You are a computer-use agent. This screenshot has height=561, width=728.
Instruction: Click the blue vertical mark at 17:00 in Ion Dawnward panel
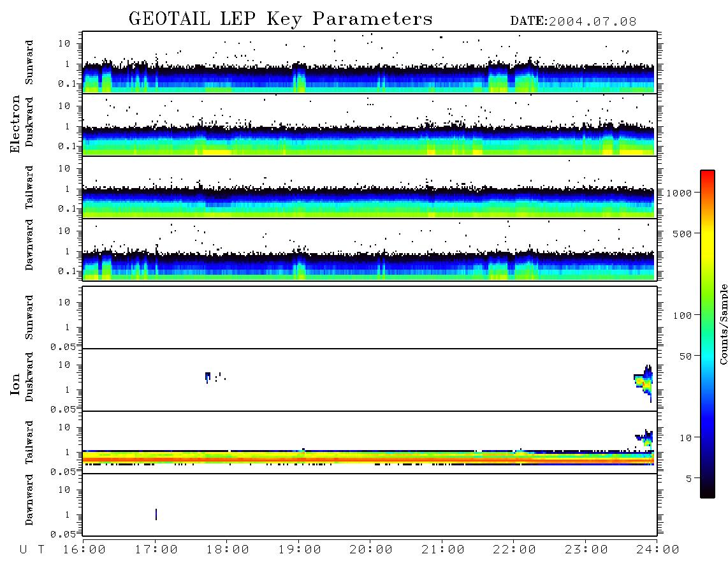tap(156, 514)
